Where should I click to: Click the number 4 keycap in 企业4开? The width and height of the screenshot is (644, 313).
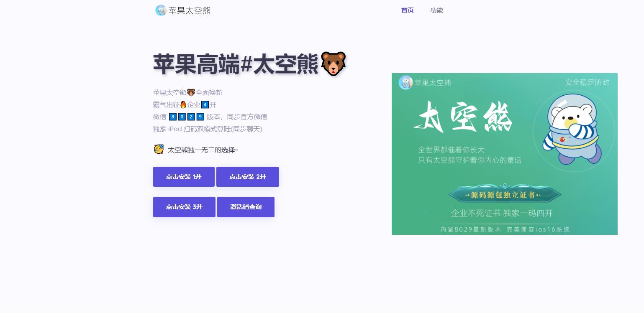point(205,104)
